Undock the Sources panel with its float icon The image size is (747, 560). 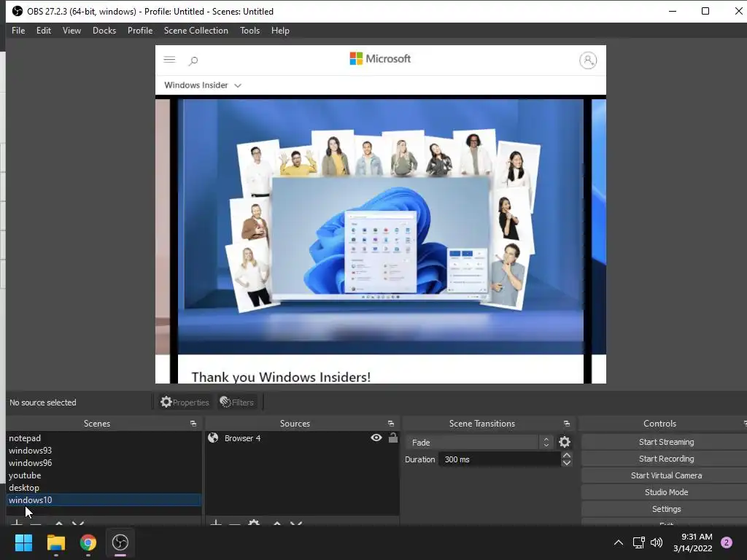pos(391,424)
